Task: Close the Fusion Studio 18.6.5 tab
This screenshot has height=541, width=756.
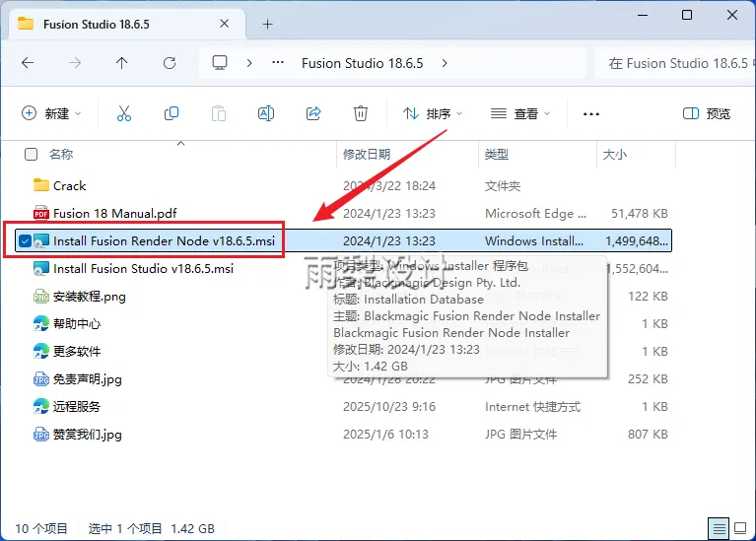Action: 224,24
